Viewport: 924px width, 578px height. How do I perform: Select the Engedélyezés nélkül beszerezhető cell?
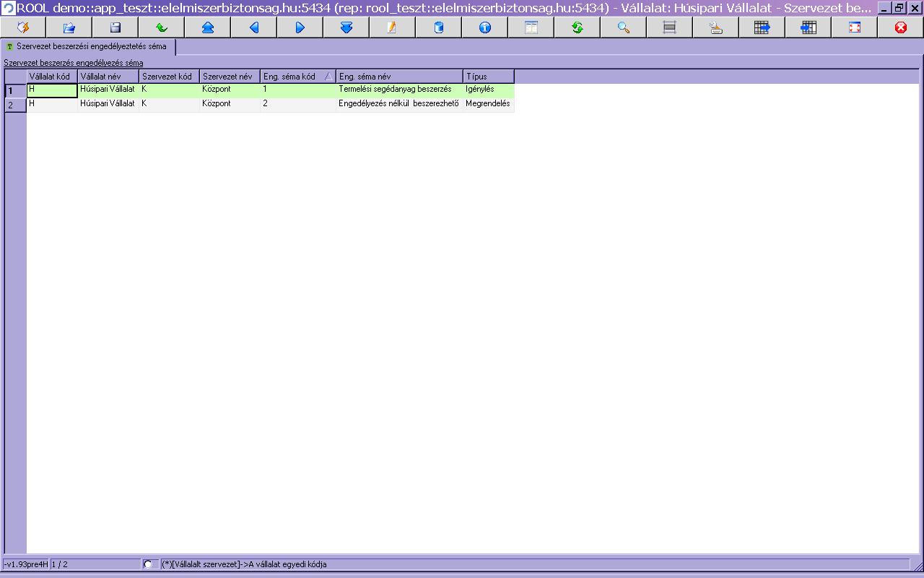[x=398, y=104]
